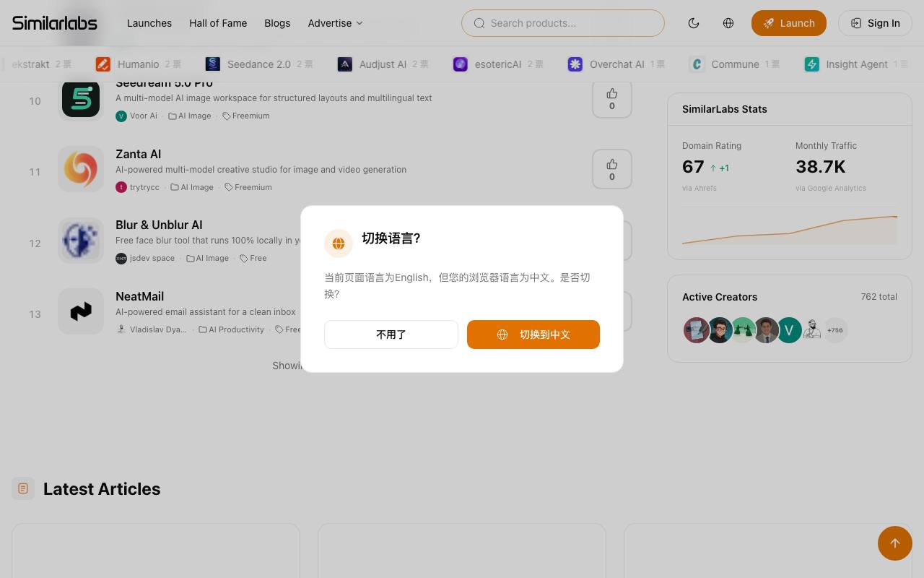
Task: Upvote Zanta AI with thumbs-up
Action: pyautogui.click(x=612, y=169)
